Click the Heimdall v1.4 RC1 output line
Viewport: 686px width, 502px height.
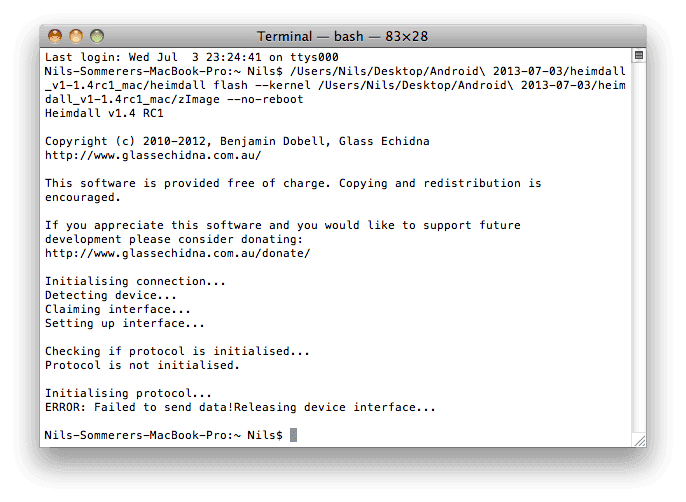104,113
